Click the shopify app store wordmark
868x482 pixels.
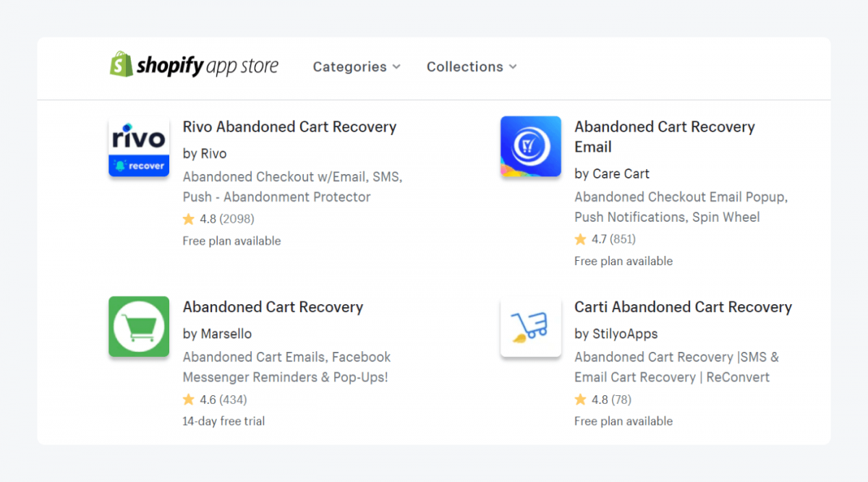point(207,66)
